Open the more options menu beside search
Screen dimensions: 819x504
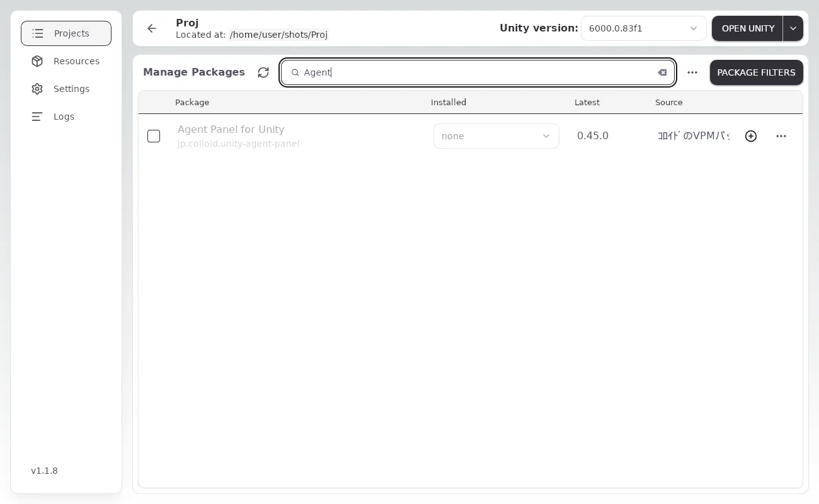(692, 72)
